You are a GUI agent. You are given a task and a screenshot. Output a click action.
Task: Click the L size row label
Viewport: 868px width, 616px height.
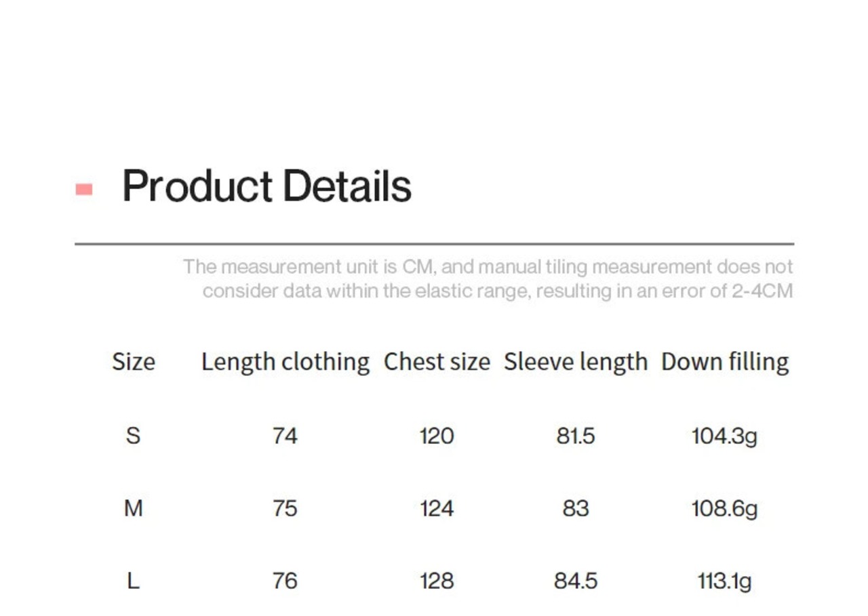(x=133, y=581)
